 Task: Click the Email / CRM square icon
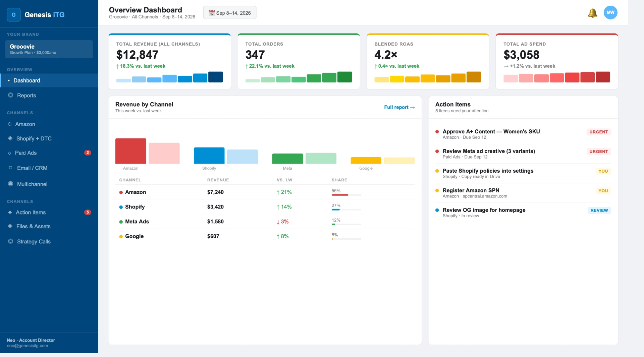pyautogui.click(x=11, y=168)
